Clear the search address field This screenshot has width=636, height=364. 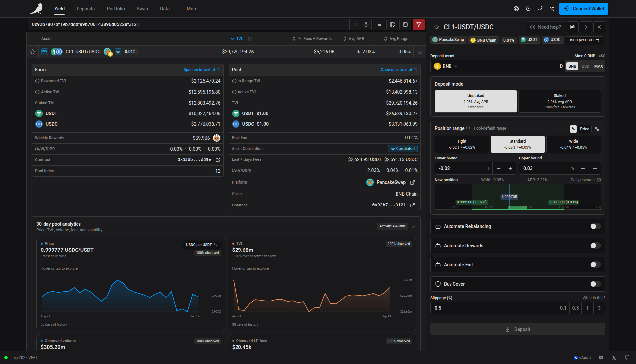tap(355, 24)
